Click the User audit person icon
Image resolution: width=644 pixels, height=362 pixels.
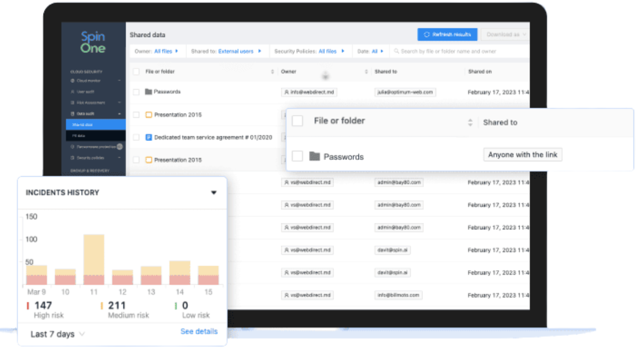tap(72, 92)
